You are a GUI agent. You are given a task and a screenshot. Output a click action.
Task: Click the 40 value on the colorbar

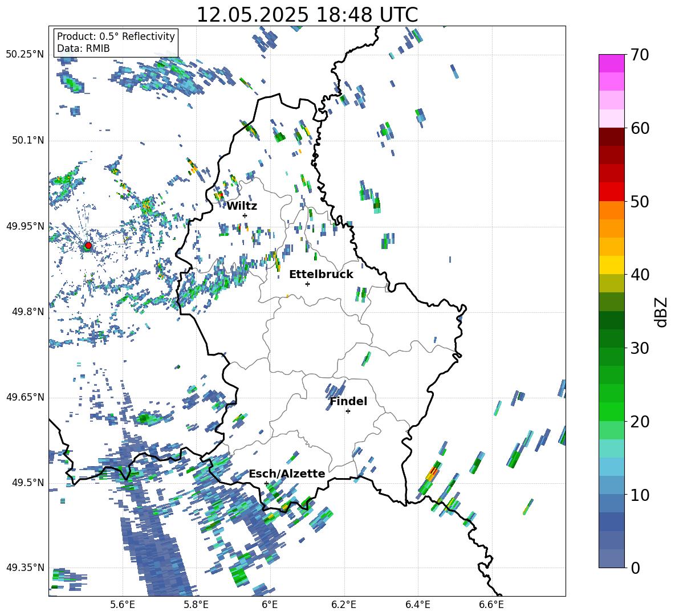point(640,275)
